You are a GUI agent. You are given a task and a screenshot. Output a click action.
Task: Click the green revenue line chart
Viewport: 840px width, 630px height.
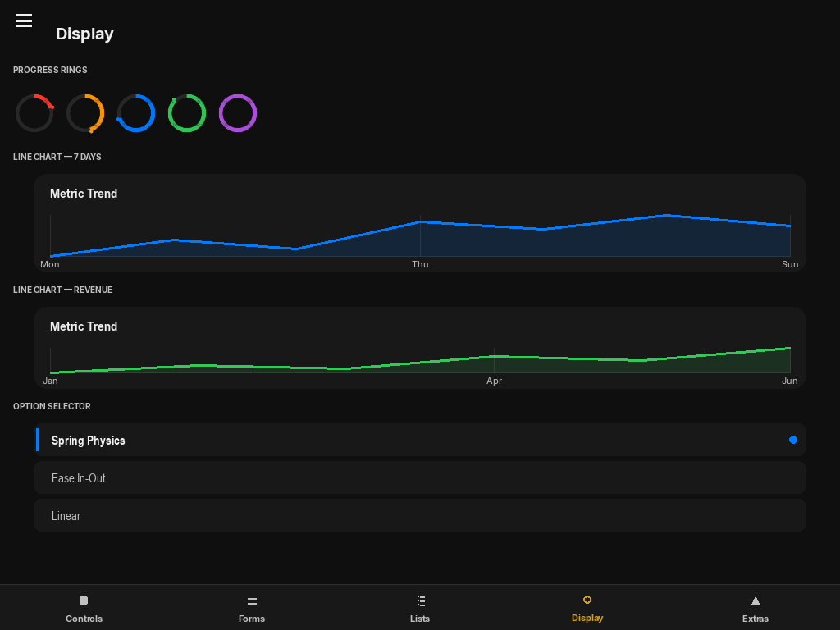[x=420, y=360]
